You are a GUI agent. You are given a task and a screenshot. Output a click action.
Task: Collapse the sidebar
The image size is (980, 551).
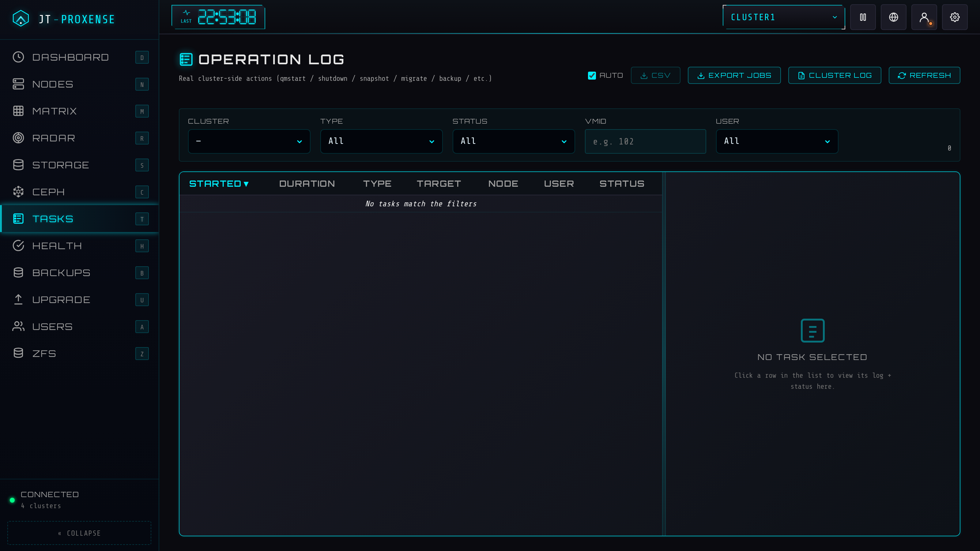point(80,533)
